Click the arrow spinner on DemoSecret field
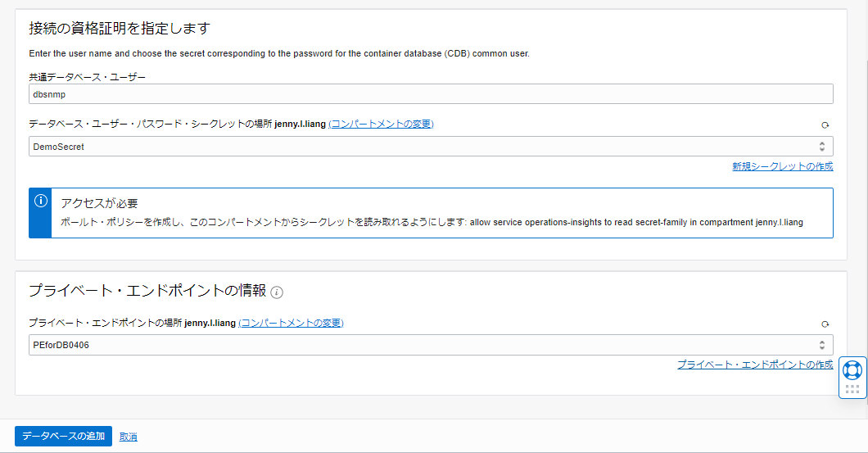 822,147
